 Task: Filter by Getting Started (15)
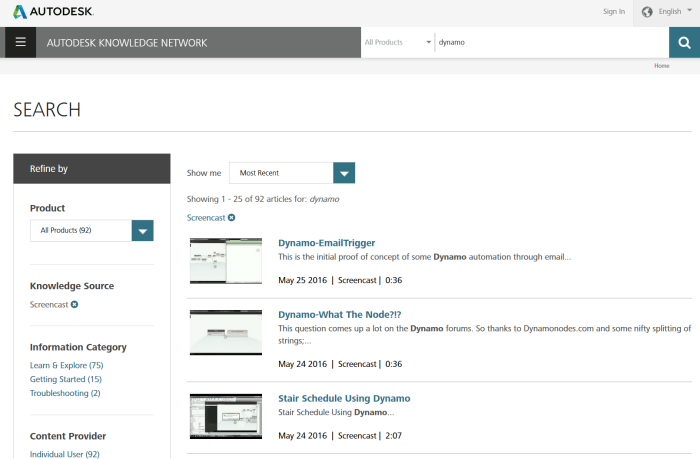click(66, 379)
